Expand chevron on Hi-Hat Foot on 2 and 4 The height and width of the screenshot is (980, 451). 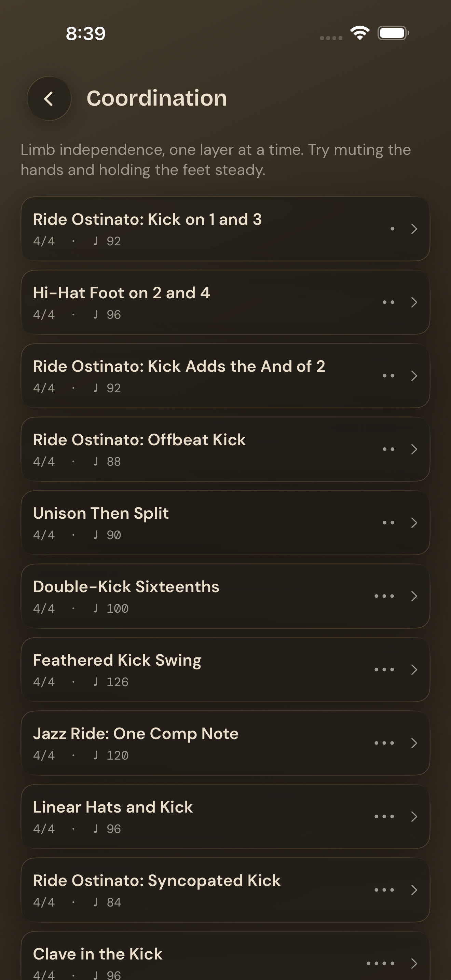click(414, 302)
